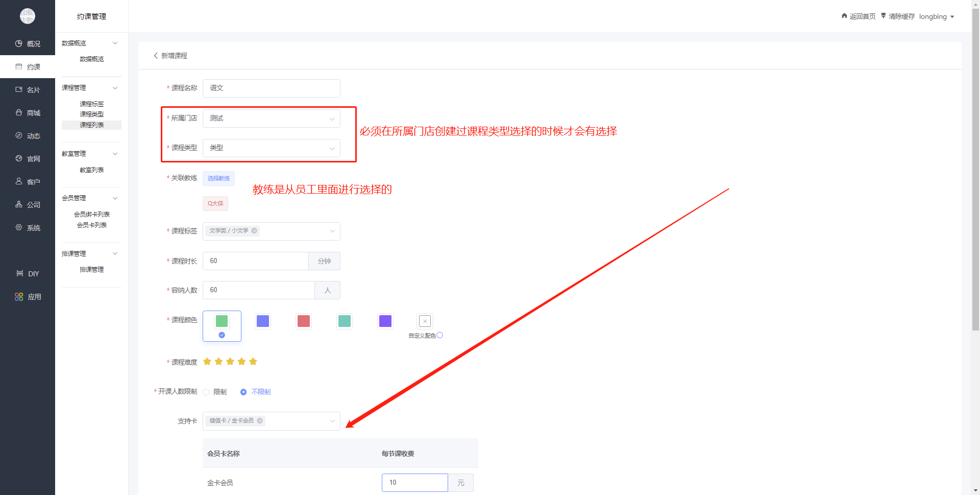
Task: Collapse the 课程管理 menu group
Action: click(115, 88)
